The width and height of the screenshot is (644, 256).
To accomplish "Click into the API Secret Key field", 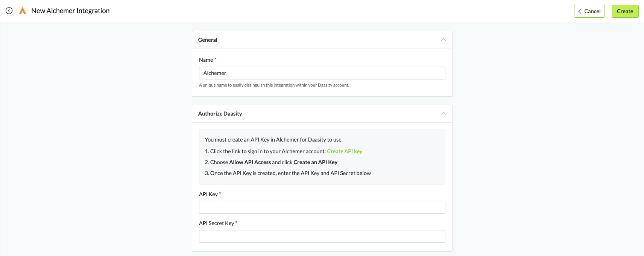I will pos(322,236).
